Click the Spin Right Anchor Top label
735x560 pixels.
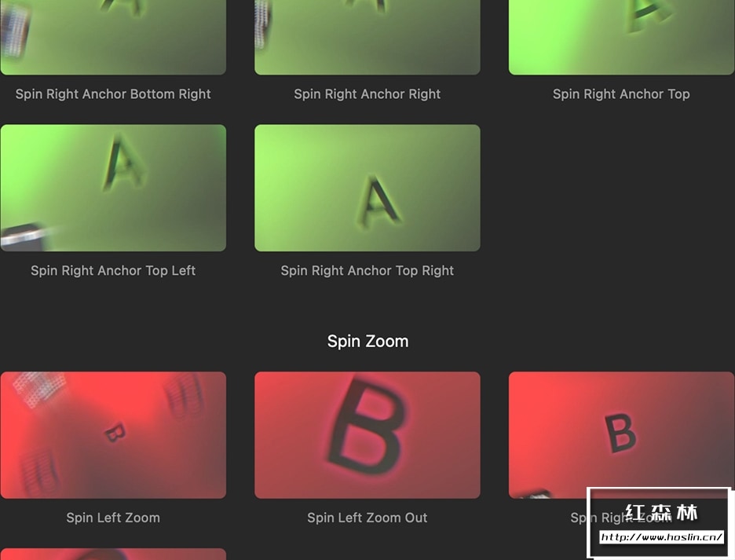tap(621, 94)
